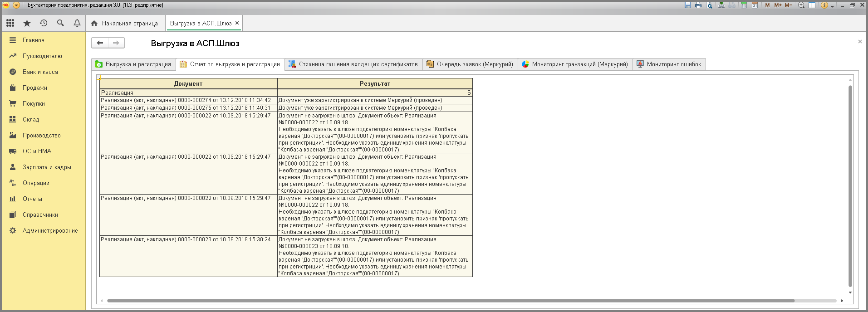Open Покупки section
This screenshot has width=868, height=312.
pos(44,103)
